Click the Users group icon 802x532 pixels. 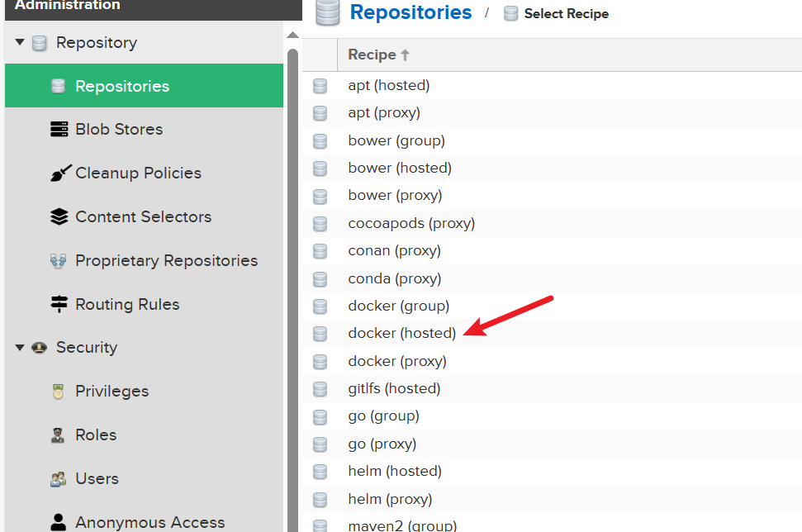[59, 479]
